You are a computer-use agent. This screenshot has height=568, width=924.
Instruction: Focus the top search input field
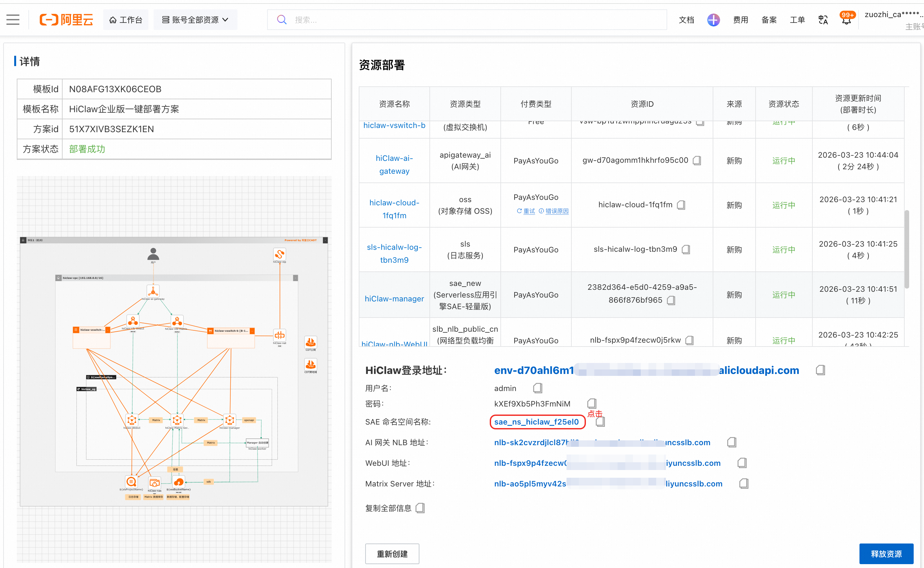point(467,20)
